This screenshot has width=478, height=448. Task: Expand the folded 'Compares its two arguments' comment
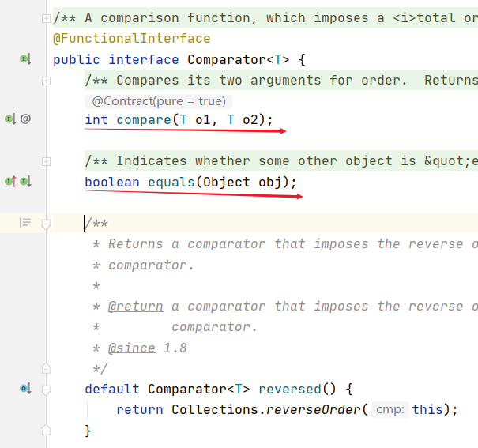point(46,81)
